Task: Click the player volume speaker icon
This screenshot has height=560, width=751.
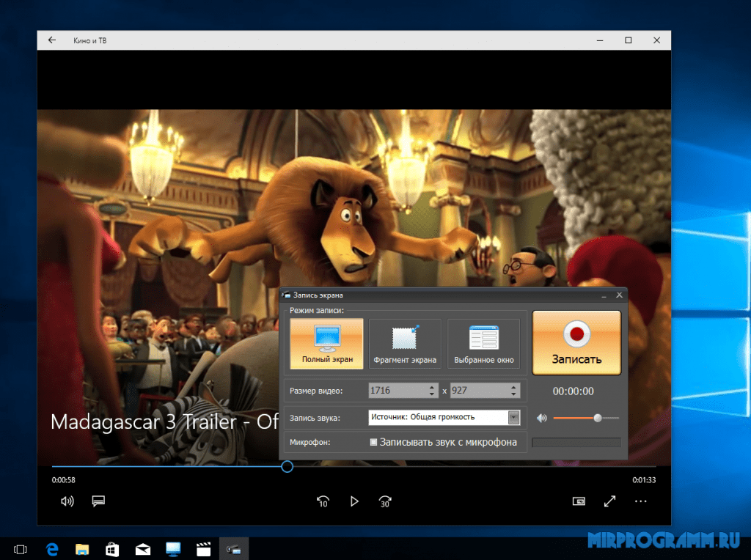Action: (x=67, y=501)
